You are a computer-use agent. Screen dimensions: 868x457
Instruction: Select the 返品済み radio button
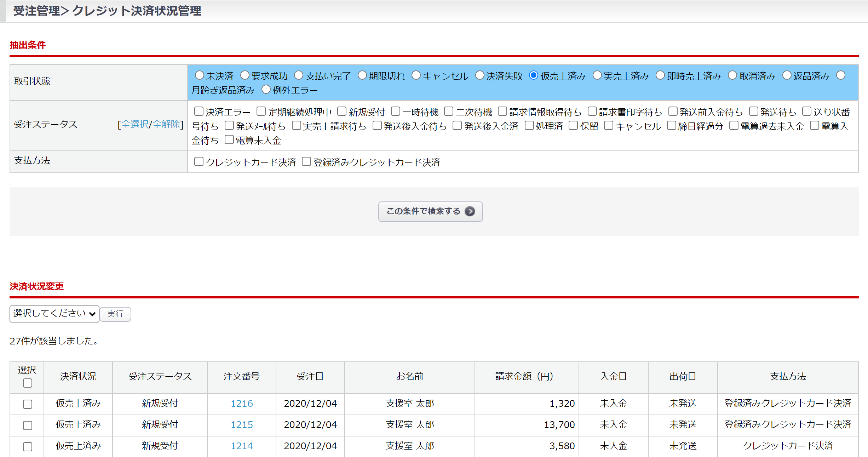coord(787,75)
